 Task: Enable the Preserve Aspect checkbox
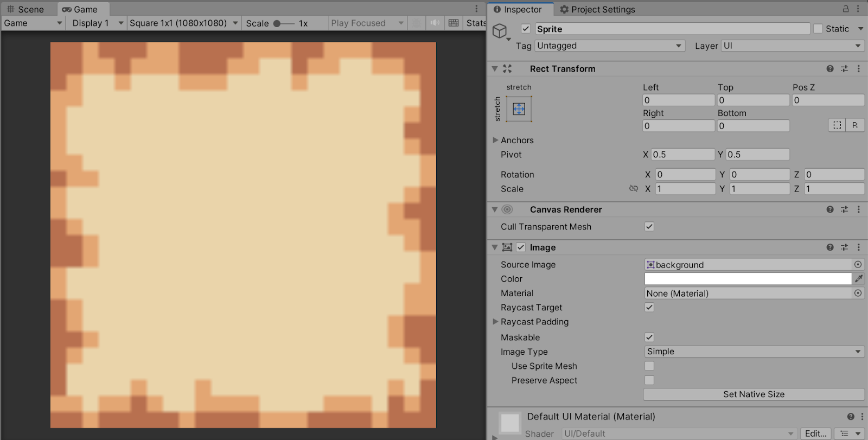click(649, 380)
